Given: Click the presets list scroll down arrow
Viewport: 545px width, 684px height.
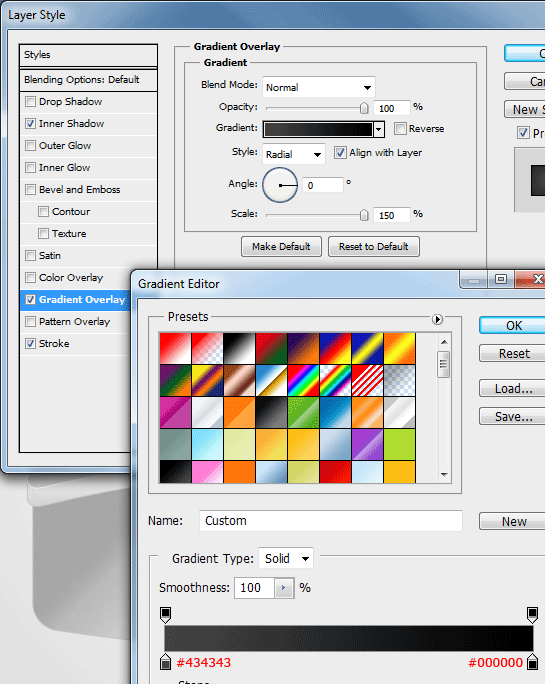Looking at the screenshot, I should point(444,474).
